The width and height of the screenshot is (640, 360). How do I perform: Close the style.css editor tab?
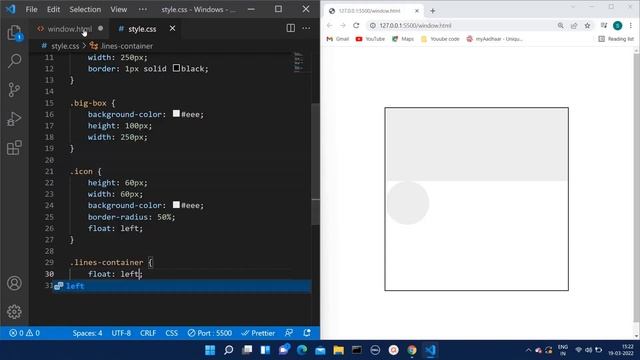[172, 28]
